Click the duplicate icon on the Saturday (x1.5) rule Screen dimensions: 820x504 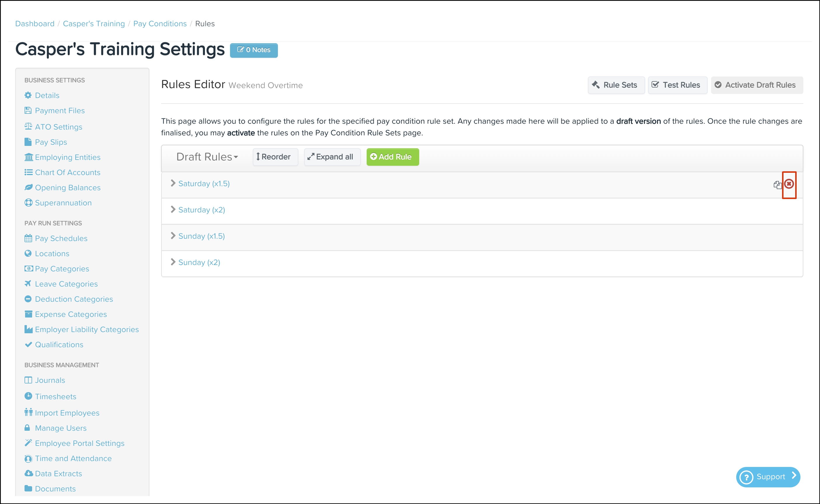(x=777, y=185)
